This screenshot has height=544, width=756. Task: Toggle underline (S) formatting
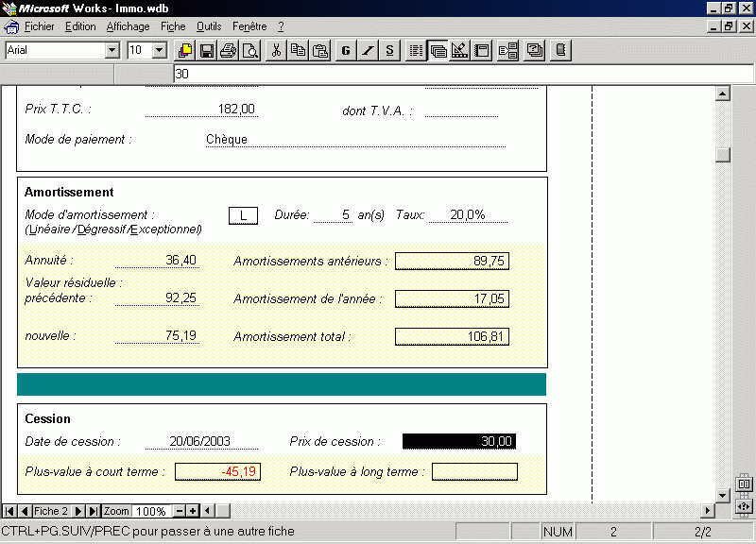tap(389, 50)
